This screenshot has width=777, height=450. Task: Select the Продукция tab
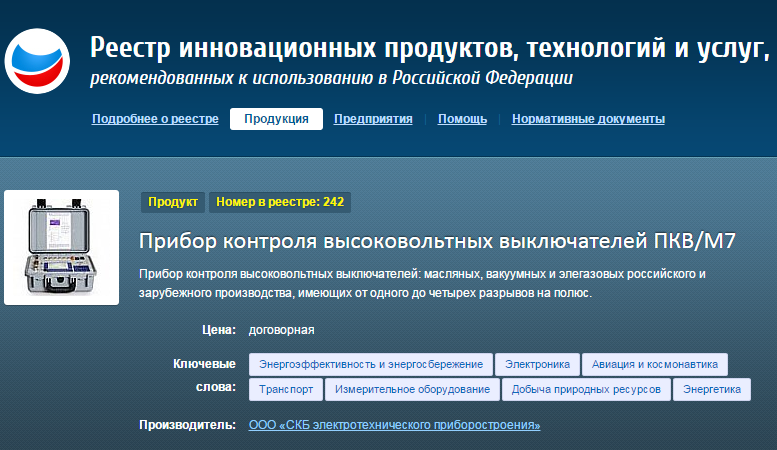point(276,119)
